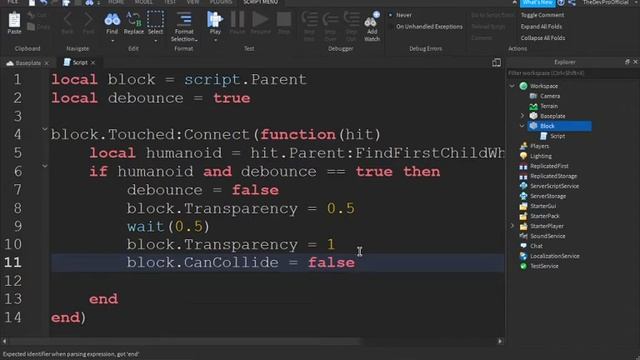Select the Camera item in Explorer

[550, 96]
